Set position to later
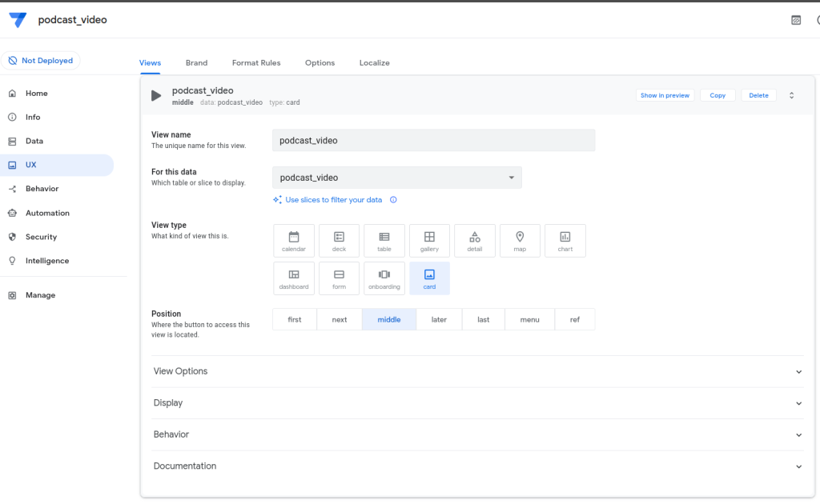 pyautogui.click(x=439, y=320)
